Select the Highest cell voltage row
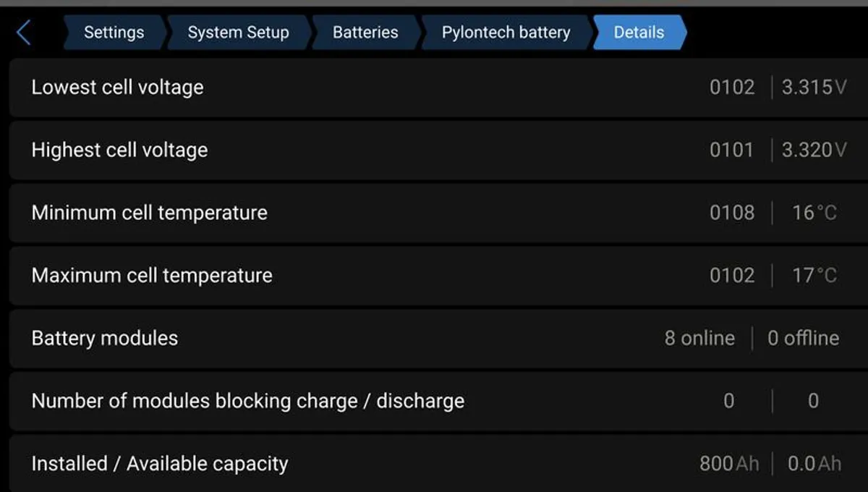Image resolution: width=868 pixels, height=492 pixels. coord(362,150)
